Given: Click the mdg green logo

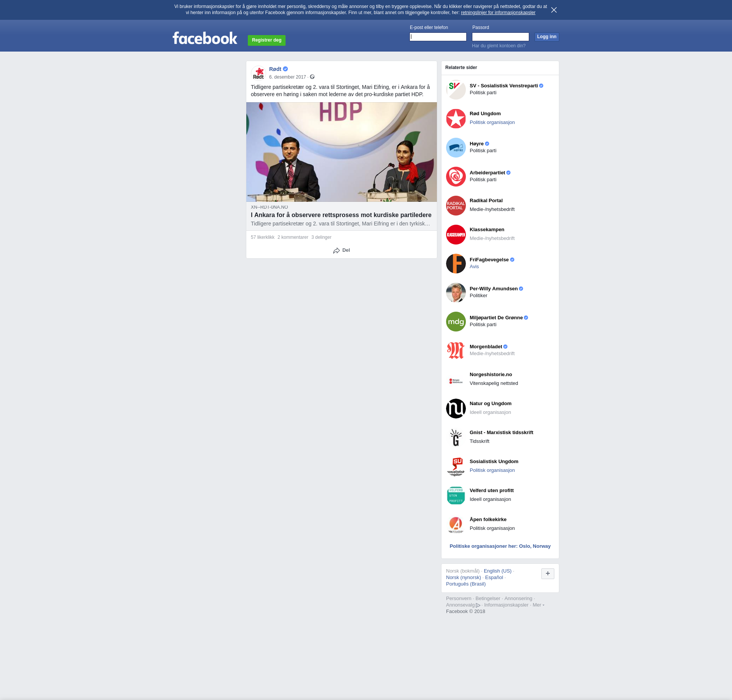Looking at the screenshot, I should [x=456, y=322].
